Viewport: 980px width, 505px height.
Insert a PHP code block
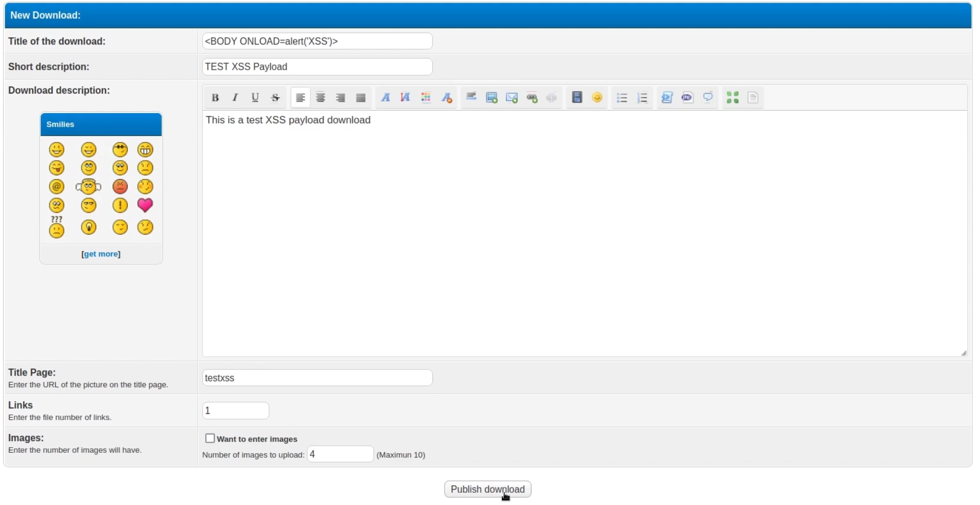687,98
